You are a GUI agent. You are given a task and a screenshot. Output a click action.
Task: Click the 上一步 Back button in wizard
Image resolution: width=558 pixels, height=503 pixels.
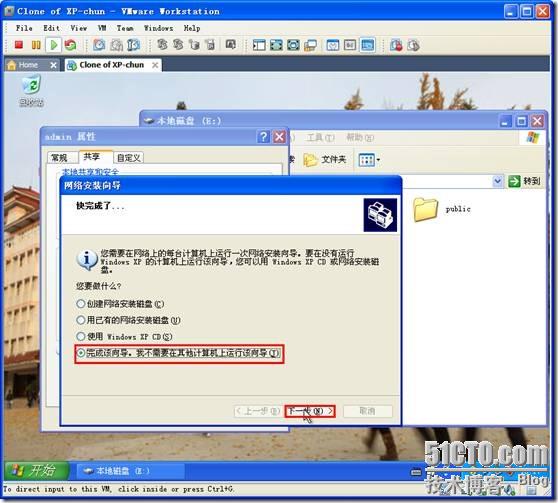pos(258,411)
